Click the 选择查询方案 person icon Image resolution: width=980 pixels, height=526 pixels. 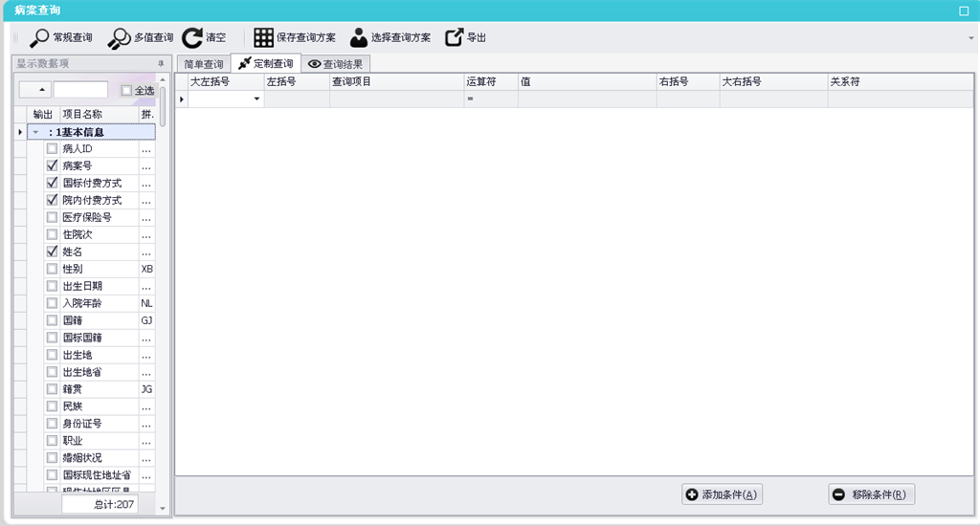(x=358, y=37)
